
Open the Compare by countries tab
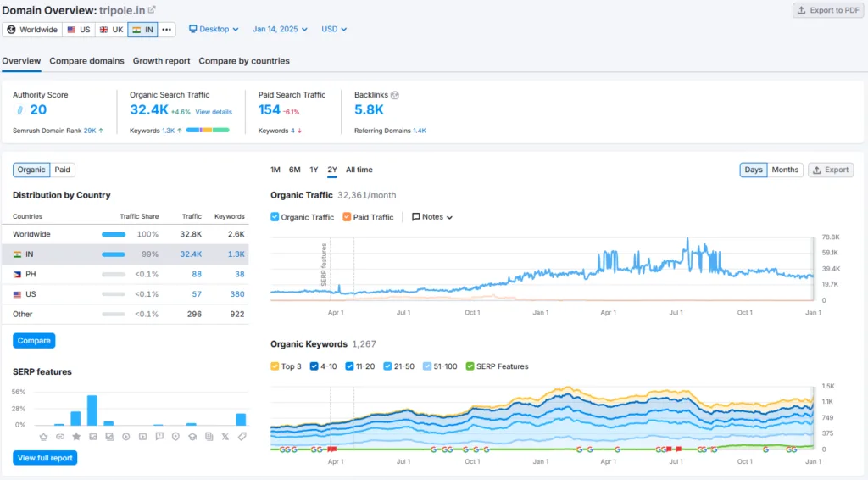(x=244, y=61)
